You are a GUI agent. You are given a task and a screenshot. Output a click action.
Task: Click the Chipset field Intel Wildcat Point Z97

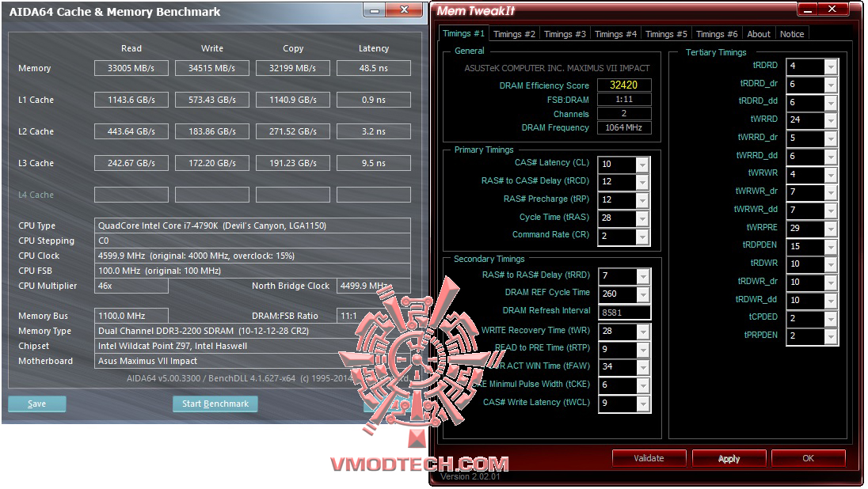(253, 346)
